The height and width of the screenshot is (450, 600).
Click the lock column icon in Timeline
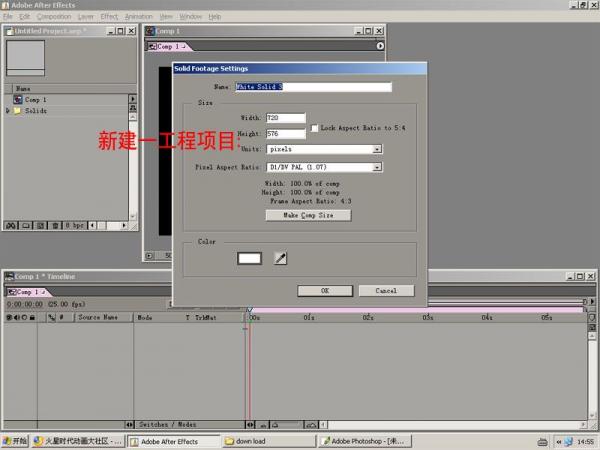pyautogui.click(x=32, y=317)
